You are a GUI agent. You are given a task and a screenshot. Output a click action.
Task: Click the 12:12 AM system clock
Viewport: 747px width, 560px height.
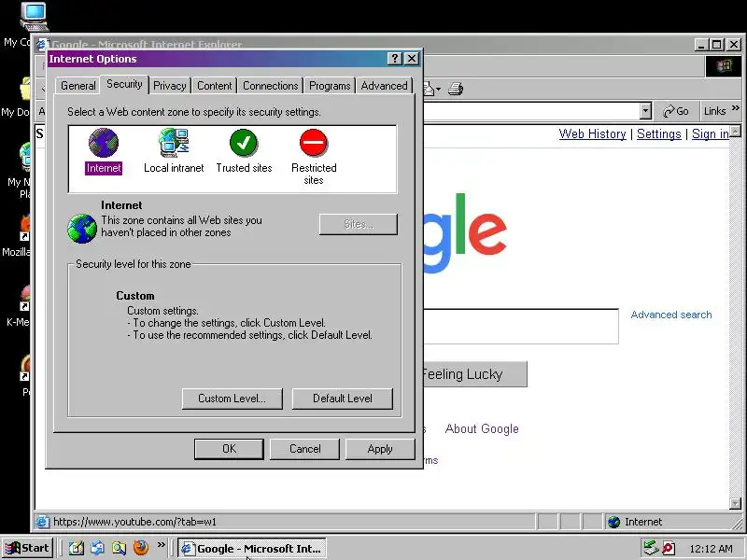(x=711, y=549)
